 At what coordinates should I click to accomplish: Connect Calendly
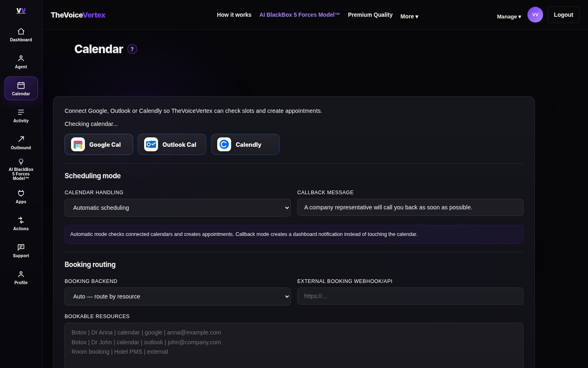tap(245, 144)
